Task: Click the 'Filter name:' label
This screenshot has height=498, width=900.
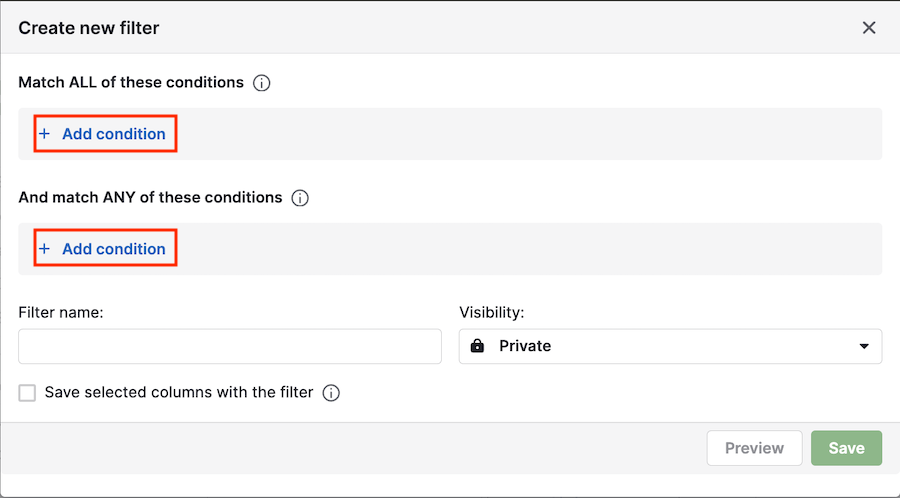Action: coord(61,312)
